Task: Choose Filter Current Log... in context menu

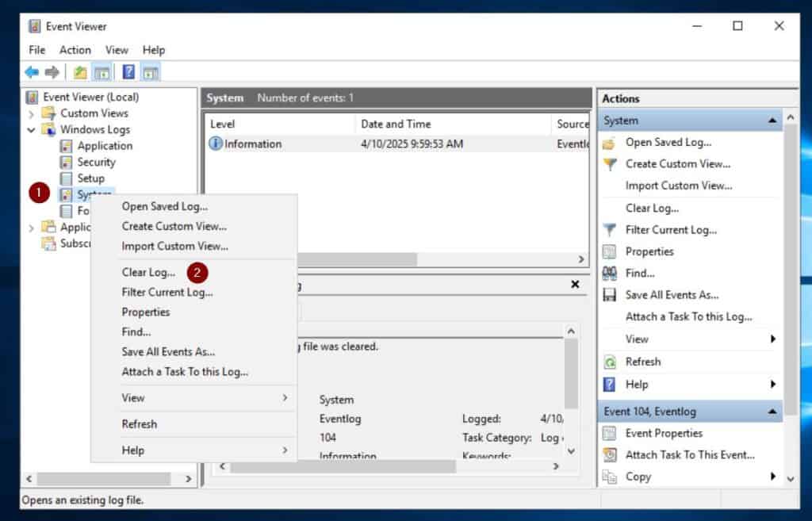Action: click(x=167, y=292)
